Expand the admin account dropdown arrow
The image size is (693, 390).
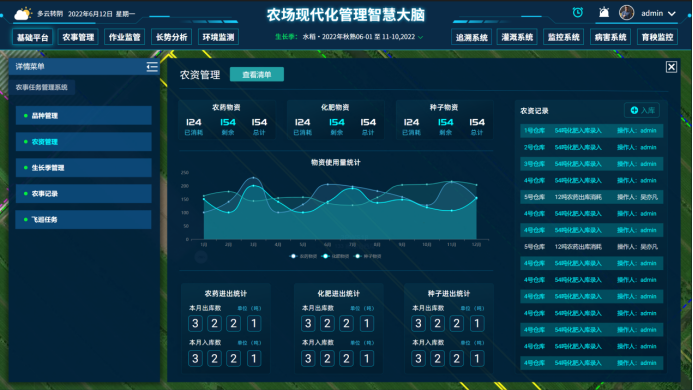pos(672,14)
